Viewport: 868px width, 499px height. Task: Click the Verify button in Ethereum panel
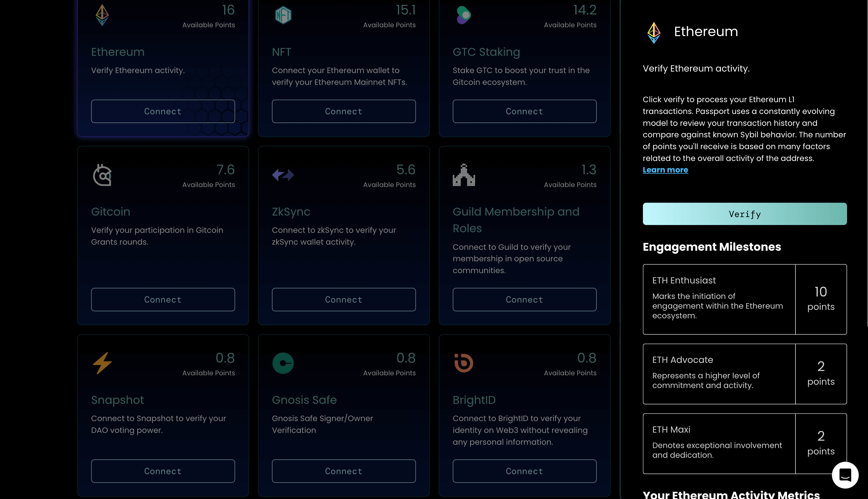click(x=745, y=214)
